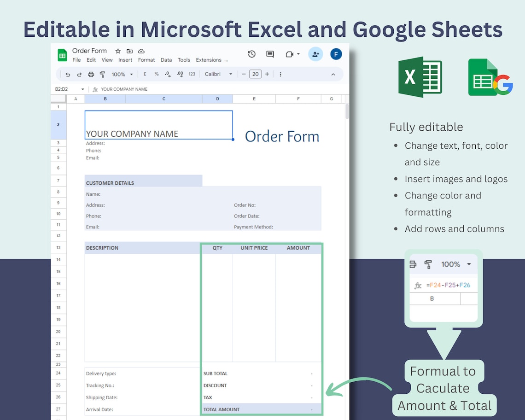Viewport: 525px width, 420px height.
Task: Star the Order Form document
Action: (x=118, y=51)
